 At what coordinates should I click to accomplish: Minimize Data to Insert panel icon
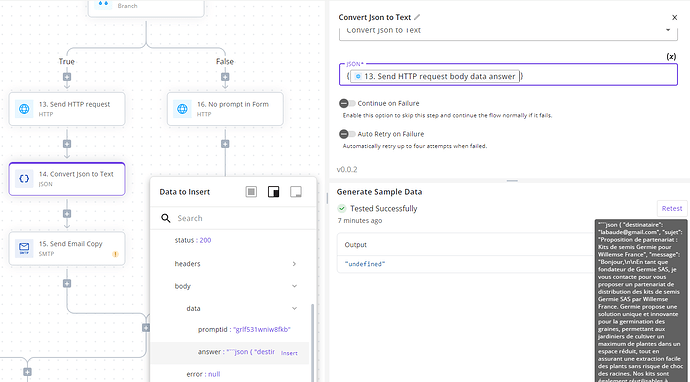(x=296, y=192)
